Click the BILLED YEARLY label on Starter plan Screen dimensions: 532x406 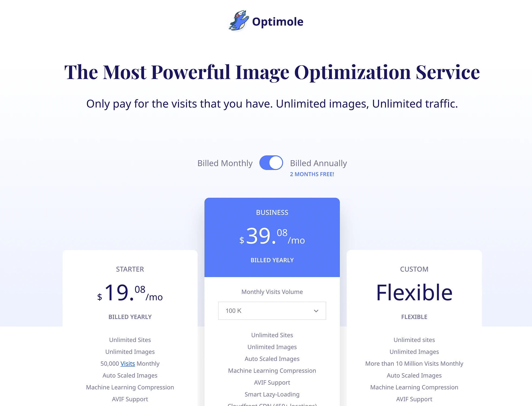point(130,317)
